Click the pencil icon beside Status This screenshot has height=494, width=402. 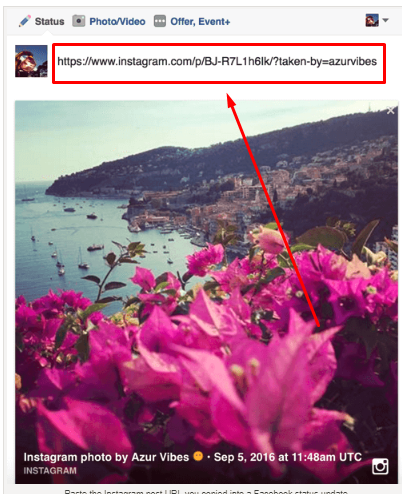click(x=25, y=21)
